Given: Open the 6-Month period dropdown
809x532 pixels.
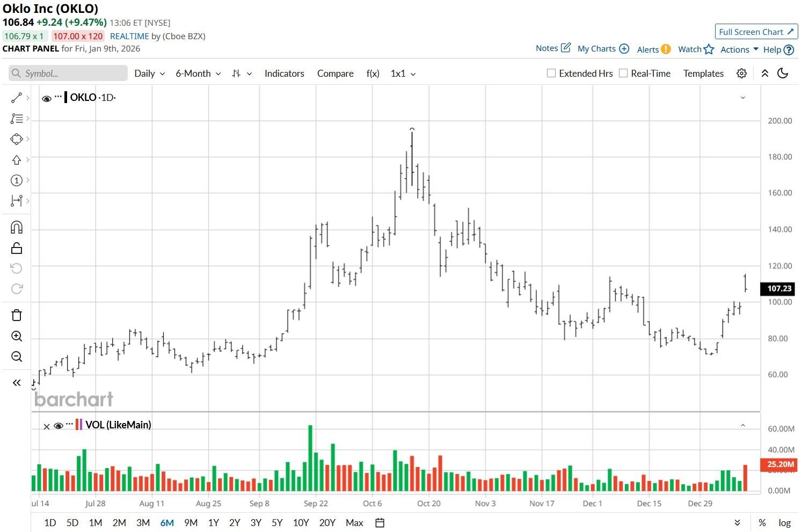Looking at the screenshot, I should click(198, 74).
